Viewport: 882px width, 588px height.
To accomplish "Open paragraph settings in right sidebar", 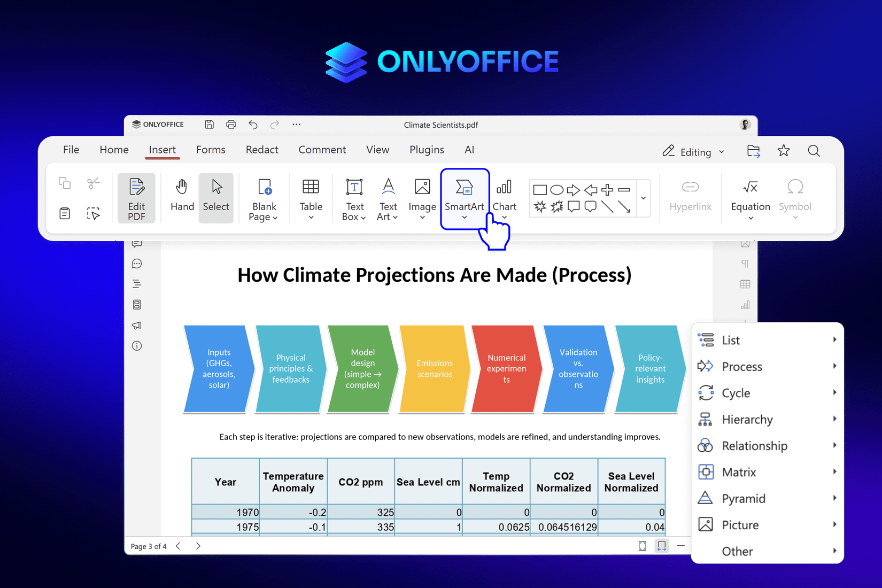I will [745, 264].
